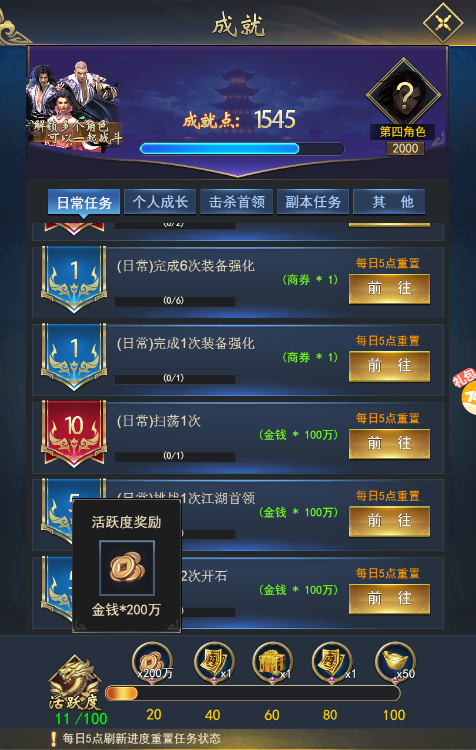The width and height of the screenshot is (476, 750).
Task: Tap the multi-character unlock banner image
Action: point(74,105)
